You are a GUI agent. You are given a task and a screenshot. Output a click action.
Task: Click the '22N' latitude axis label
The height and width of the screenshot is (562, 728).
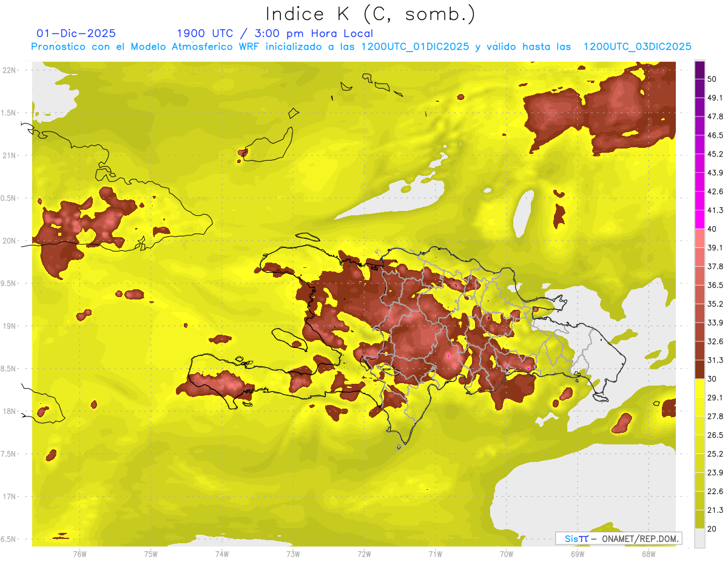9,70
